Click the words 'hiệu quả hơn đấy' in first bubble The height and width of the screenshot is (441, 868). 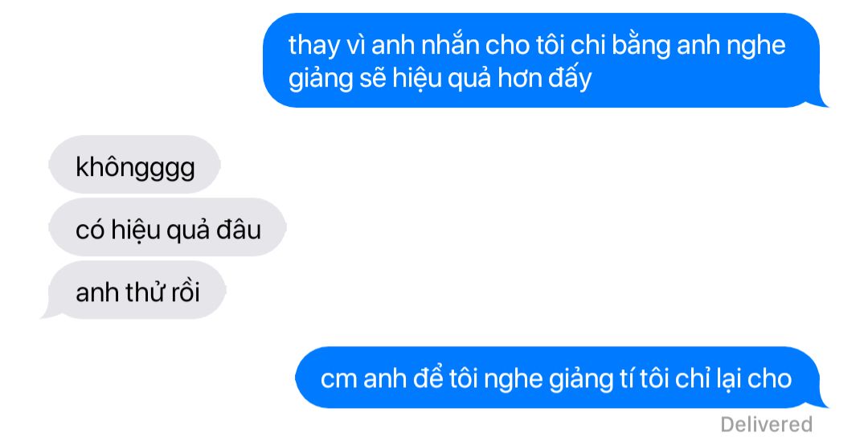tap(492, 78)
